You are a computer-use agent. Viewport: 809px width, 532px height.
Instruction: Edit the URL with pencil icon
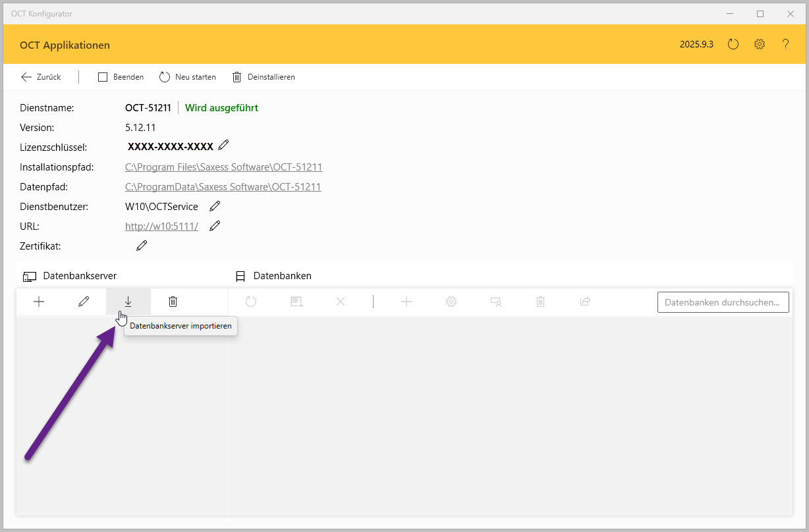coord(215,226)
